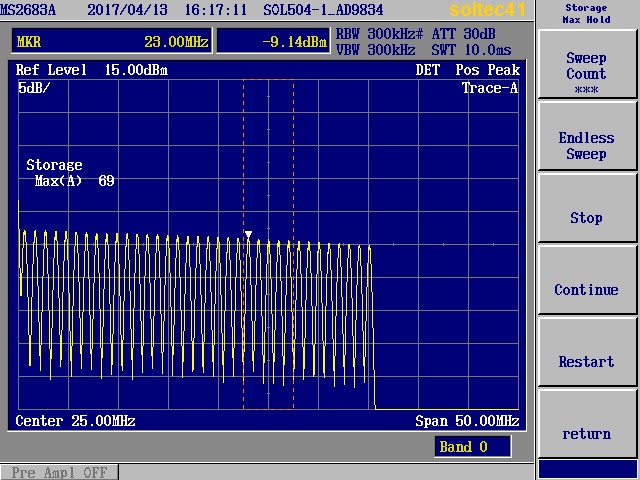Click the SOL504-1_AD9834 title text
The width and height of the screenshot is (640, 480).
pyautogui.click(x=323, y=10)
